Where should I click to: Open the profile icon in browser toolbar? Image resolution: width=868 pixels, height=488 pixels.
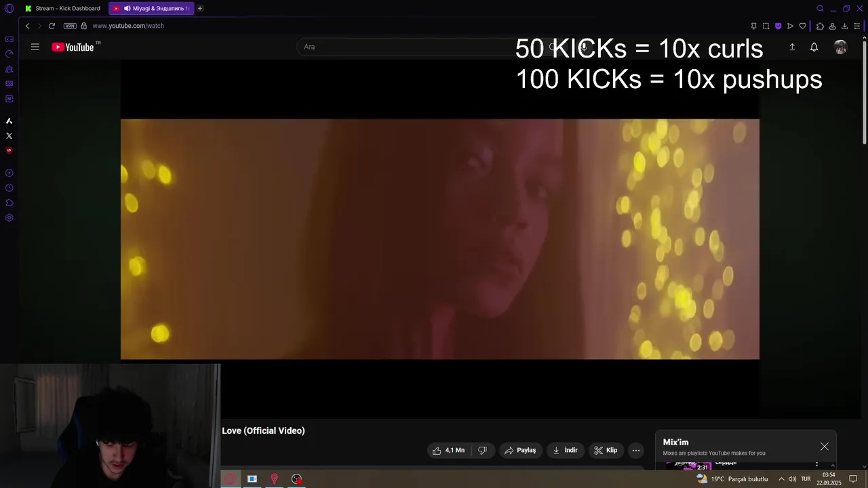[x=832, y=26]
